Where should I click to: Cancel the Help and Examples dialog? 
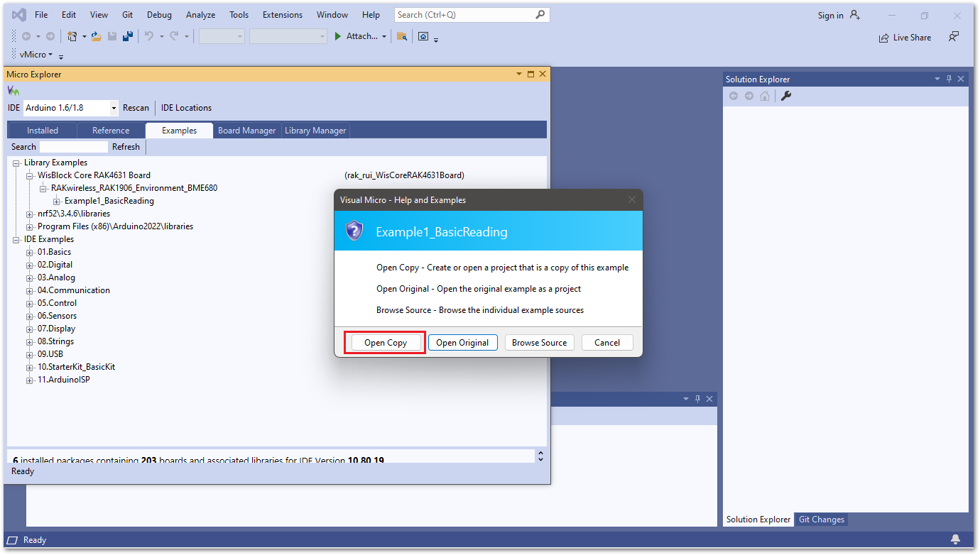click(607, 342)
